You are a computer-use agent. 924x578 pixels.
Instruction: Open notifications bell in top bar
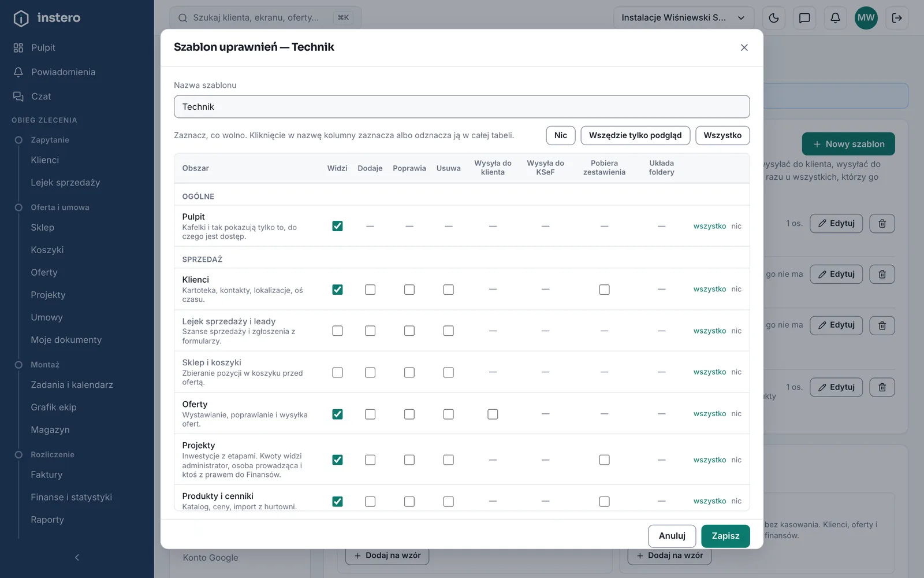point(835,18)
